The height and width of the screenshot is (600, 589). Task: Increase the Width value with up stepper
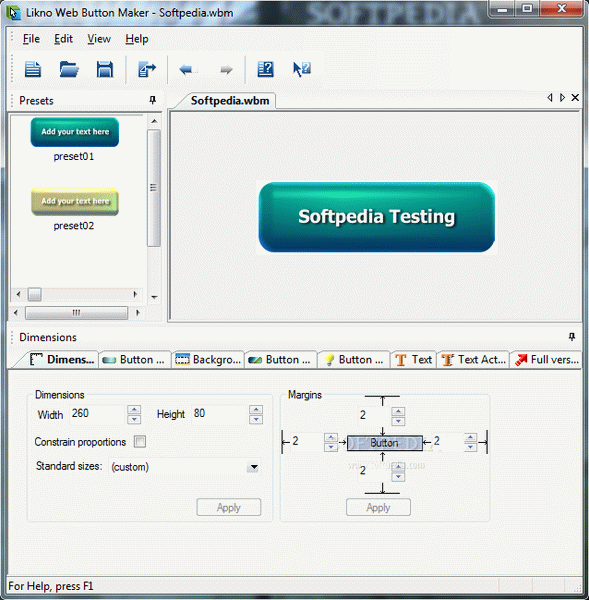(134, 410)
